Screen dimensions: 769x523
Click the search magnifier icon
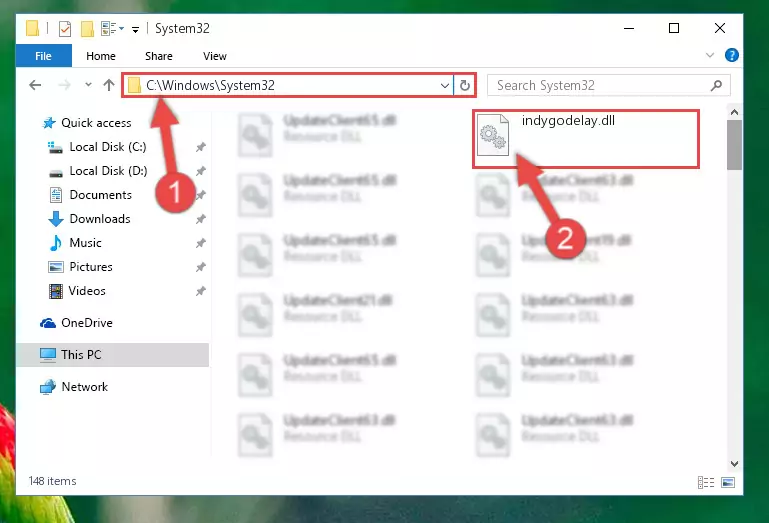[x=716, y=85]
